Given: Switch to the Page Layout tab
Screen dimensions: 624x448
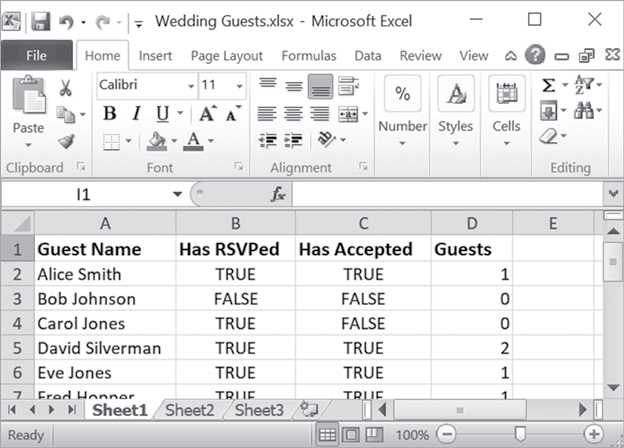Looking at the screenshot, I should 227,56.
